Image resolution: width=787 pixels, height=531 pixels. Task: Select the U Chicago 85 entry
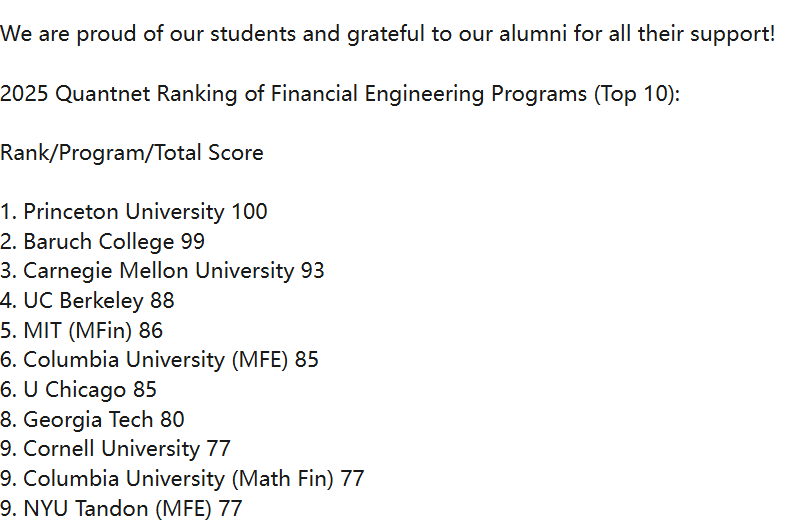(x=78, y=389)
